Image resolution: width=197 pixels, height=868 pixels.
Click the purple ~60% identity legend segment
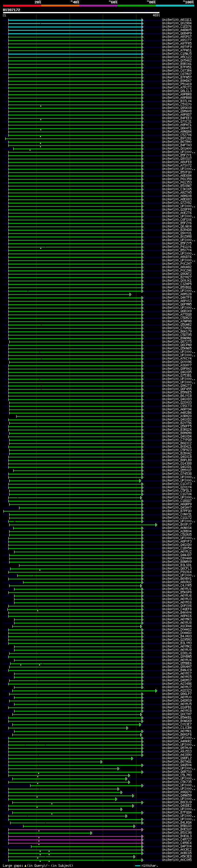pos(98,6)
